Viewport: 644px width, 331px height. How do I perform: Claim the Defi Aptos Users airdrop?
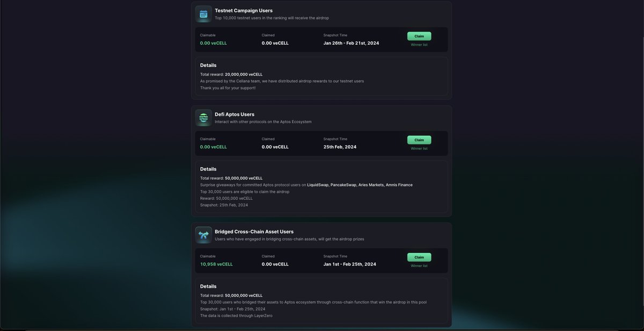(x=419, y=140)
